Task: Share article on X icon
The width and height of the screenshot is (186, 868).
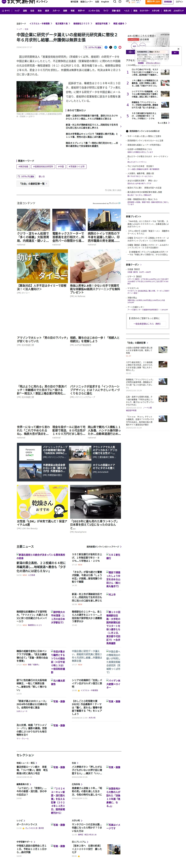Action: (110, 47)
